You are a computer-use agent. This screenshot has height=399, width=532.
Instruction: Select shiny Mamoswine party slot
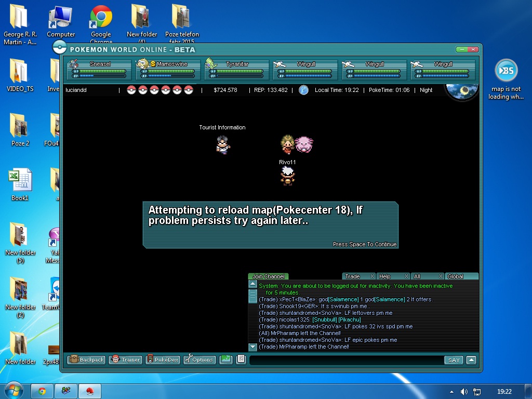point(168,70)
